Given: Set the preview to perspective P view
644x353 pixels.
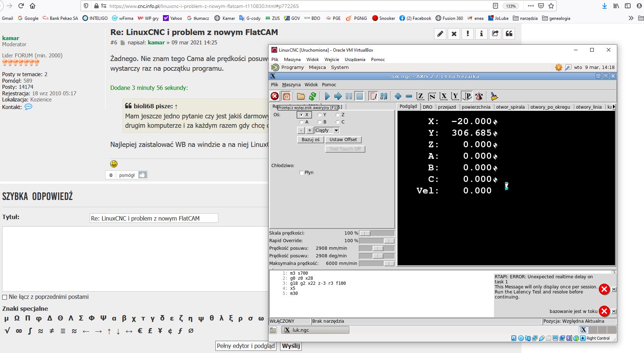Looking at the screenshot, I should pos(467,96).
